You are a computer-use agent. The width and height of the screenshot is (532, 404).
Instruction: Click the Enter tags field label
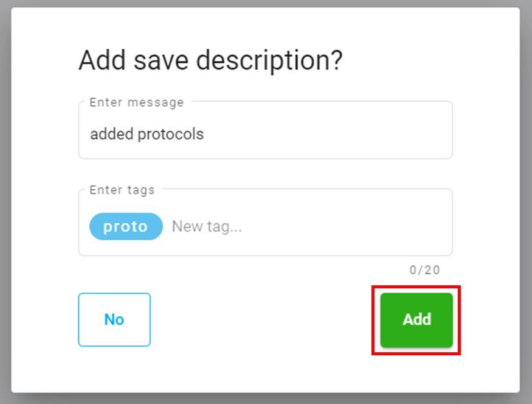[122, 190]
